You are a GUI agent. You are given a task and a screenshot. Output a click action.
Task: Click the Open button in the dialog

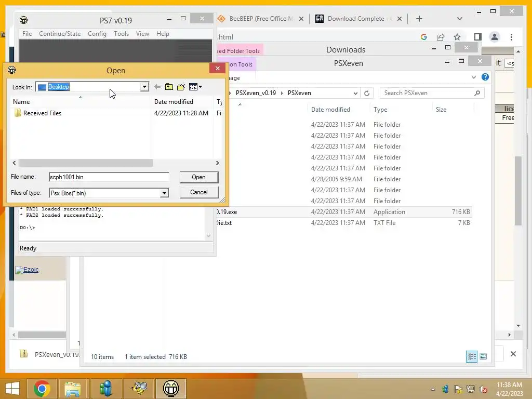[x=199, y=177]
